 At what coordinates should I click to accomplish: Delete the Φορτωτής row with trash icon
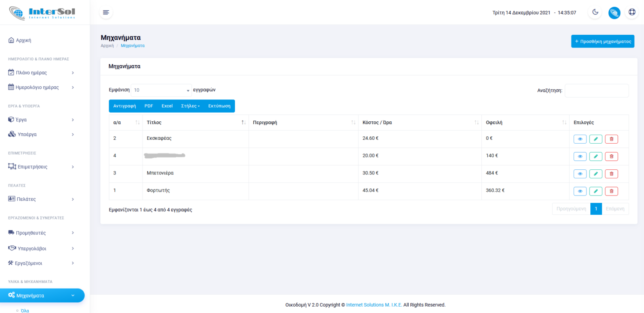click(x=611, y=191)
